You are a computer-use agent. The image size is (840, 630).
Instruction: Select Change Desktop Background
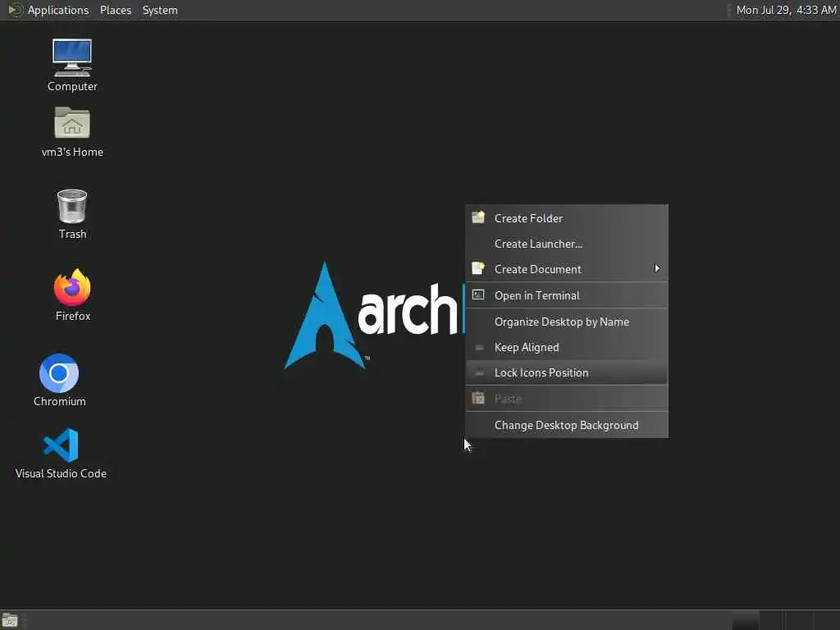(567, 425)
